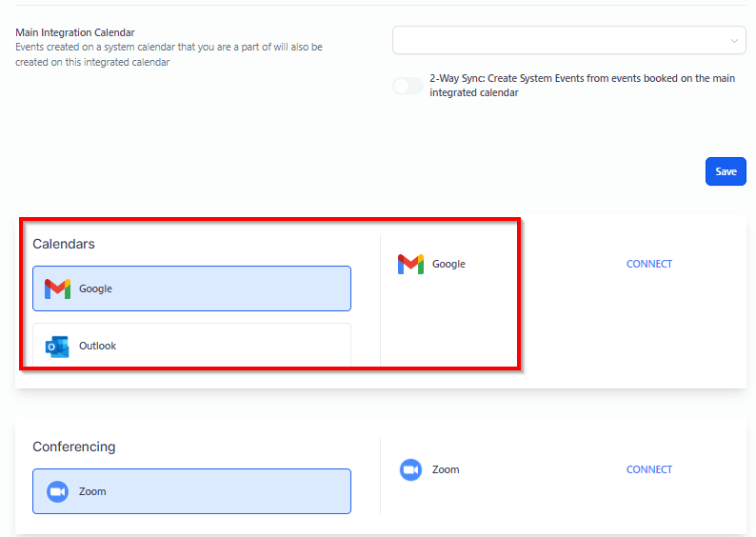The image size is (756, 537).
Task: Click the Gmail icon in the Calendars list
Action: (57, 288)
